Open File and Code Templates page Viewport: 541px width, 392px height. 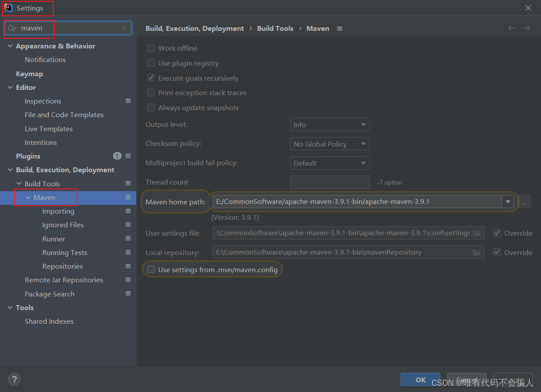(x=64, y=115)
